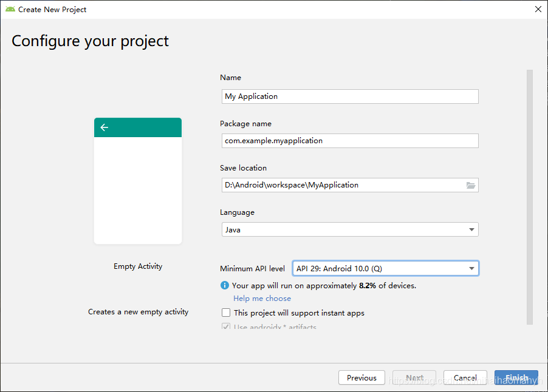This screenshot has width=548, height=392.
Task: Click the back arrow in activity preview
Action: [x=104, y=127]
